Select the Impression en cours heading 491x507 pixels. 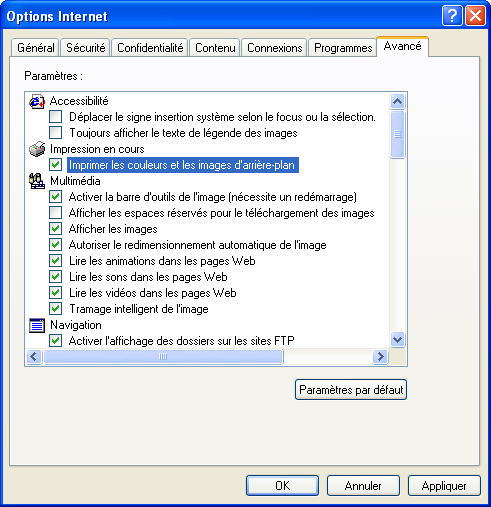97,149
